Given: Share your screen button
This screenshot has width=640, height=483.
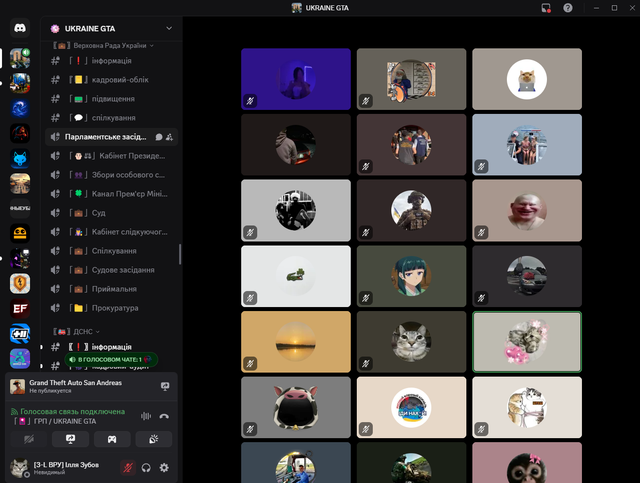Looking at the screenshot, I should [71, 439].
